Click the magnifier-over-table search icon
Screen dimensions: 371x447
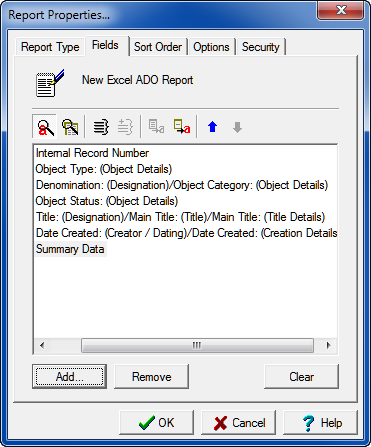click(70, 127)
